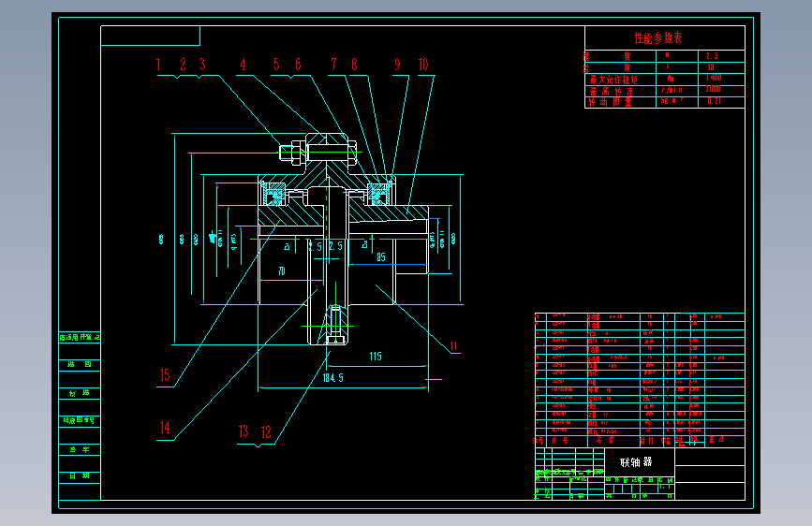Click the 1400 torque value cell
812x526 pixels.
point(714,78)
